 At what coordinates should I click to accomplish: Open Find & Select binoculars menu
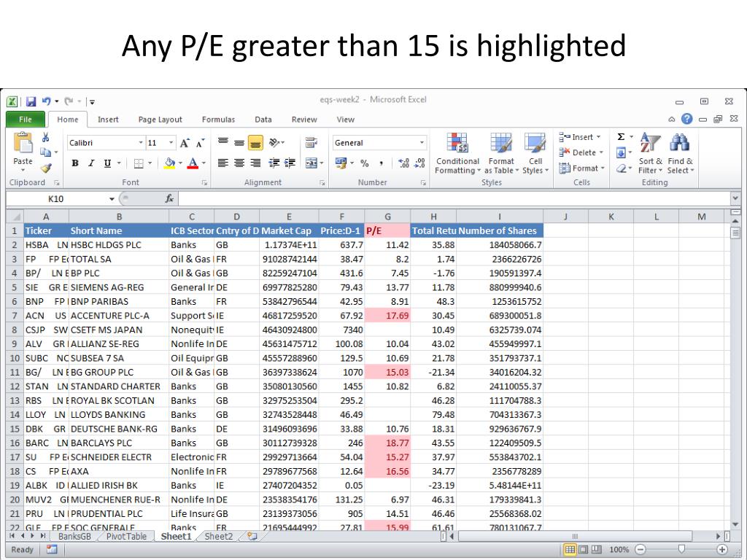pyautogui.click(x=681, y=153)
